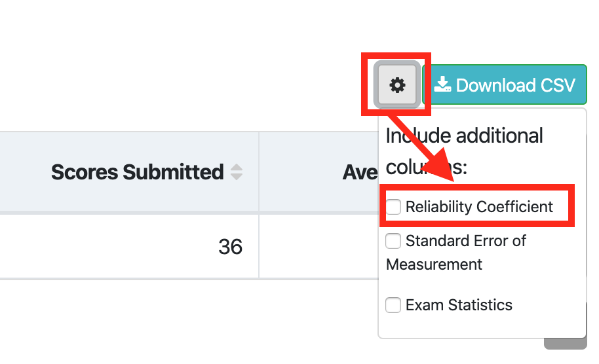Click blank dropdown area below Exam Statistics

pos(482,326)
